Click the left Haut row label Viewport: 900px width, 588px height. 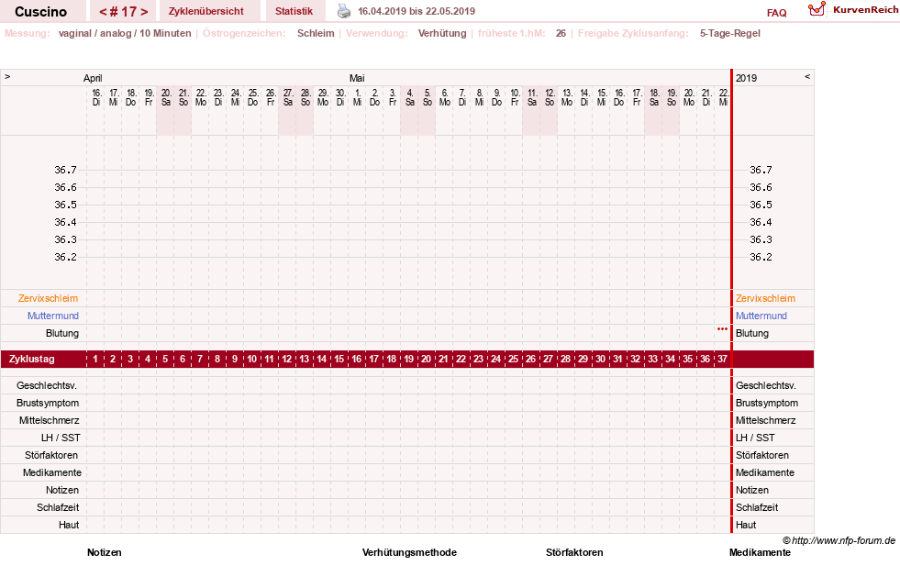(69, 525)
